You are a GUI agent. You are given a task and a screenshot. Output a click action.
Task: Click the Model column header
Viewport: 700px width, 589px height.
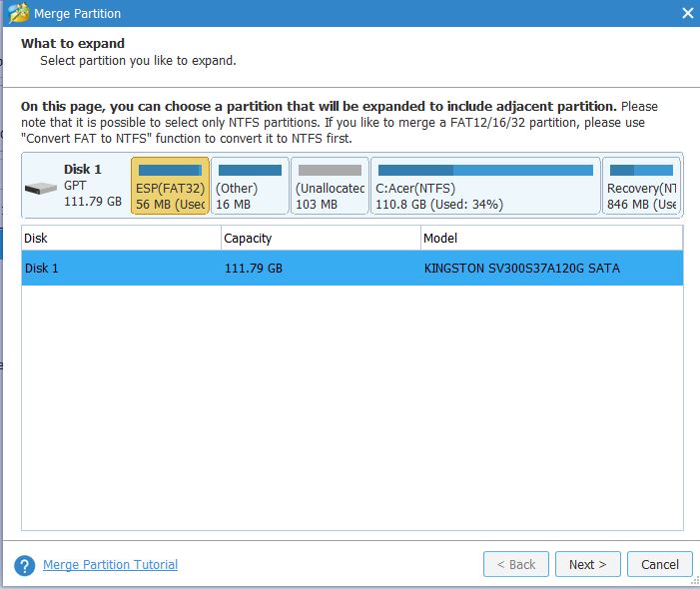pyautogui.click(x=552, y=238)
